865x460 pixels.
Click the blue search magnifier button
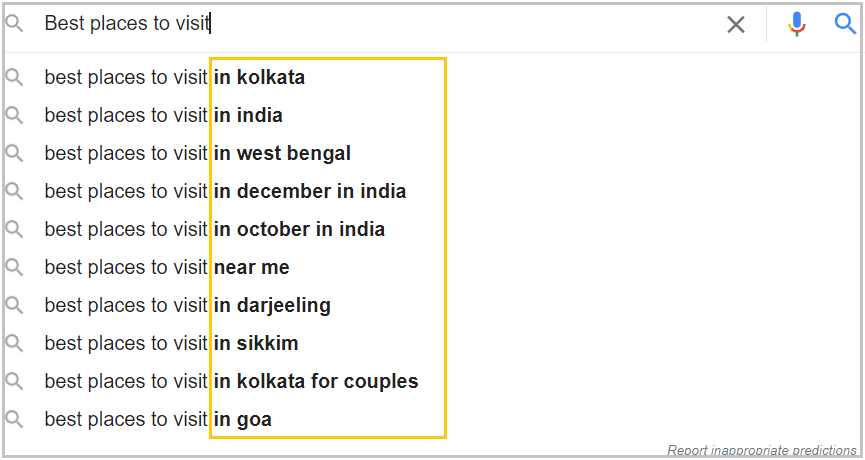pyautogui.click(x=845, y=24)
